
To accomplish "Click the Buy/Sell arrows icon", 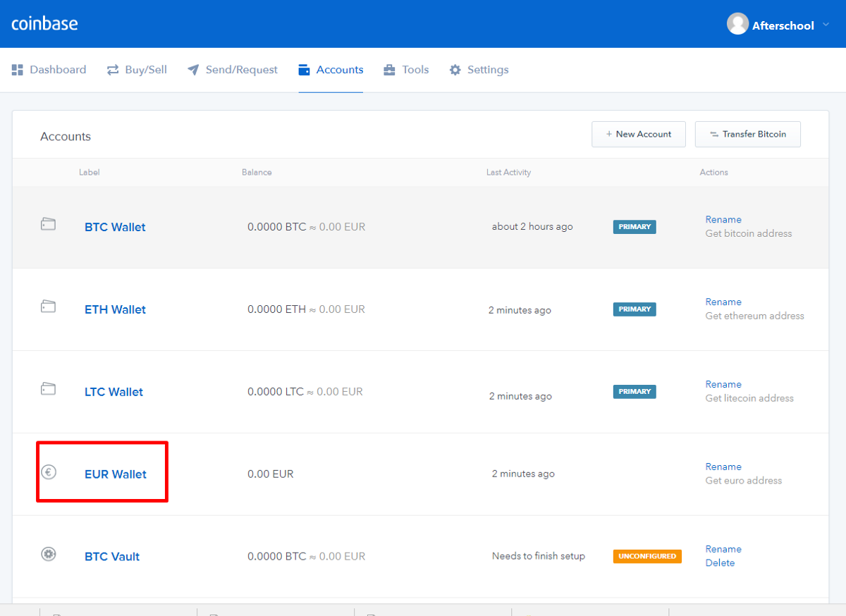I will (x=113, y=70).
